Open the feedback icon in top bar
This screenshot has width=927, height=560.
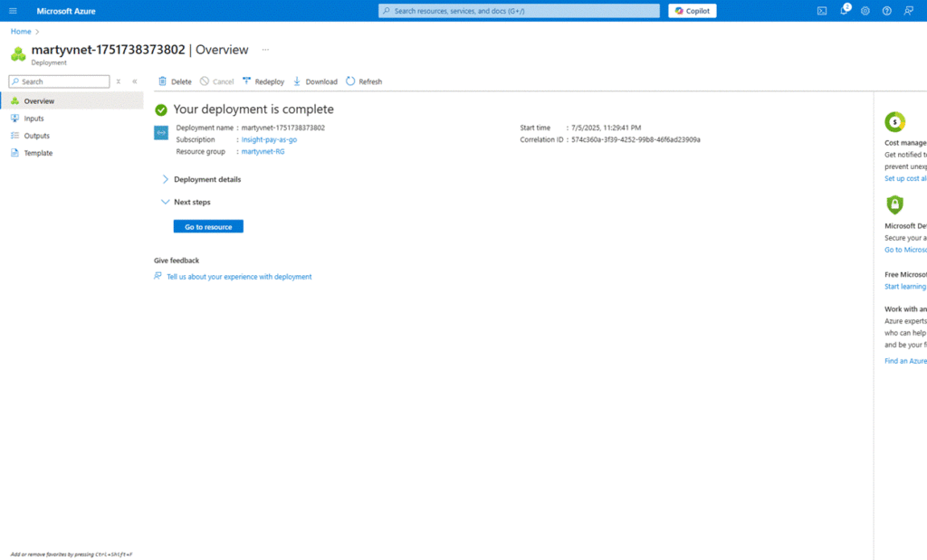point(908,11)
